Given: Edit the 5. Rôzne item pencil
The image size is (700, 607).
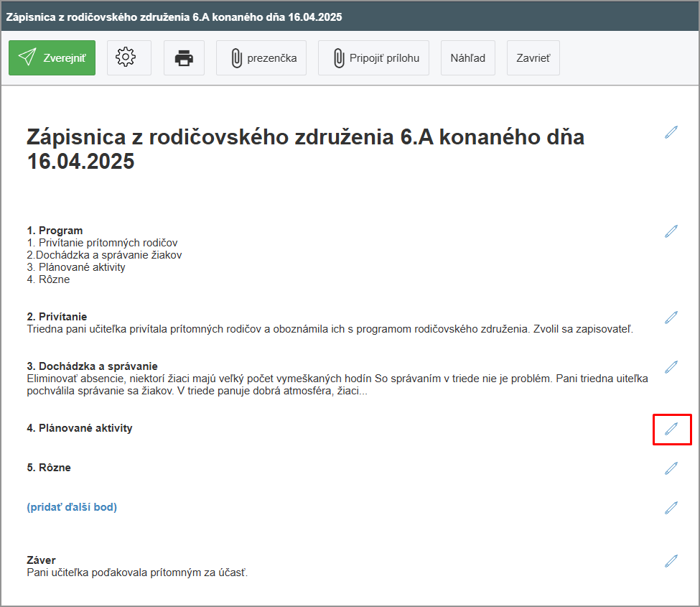Looking at the screenshot, I should pyautogui.click(x=671, y=468).
